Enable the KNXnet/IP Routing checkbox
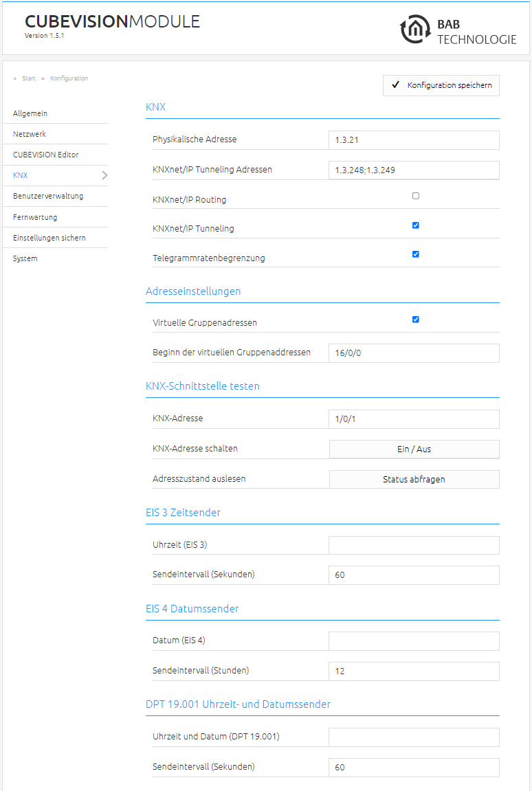The width and height of the screenshot is (532, 791). (x=415, y=196)
